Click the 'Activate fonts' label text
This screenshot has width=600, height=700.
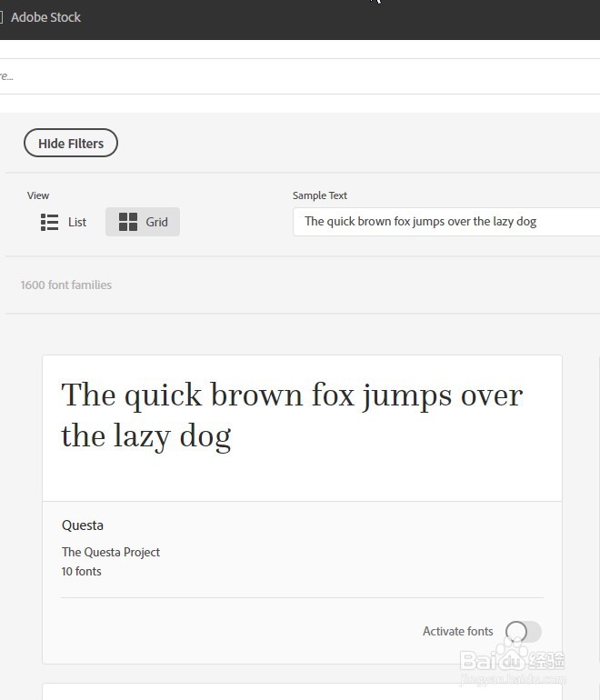click(x=457, y=632)
